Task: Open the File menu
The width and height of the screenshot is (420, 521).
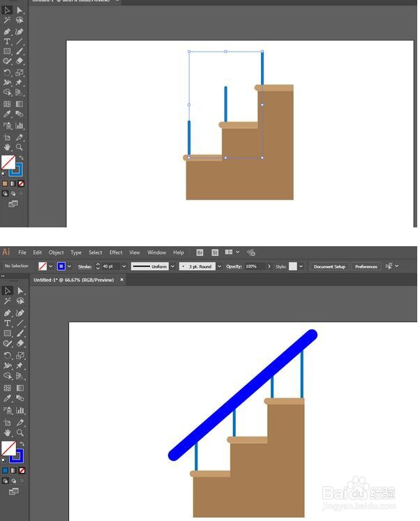Action: pos(22,252)
